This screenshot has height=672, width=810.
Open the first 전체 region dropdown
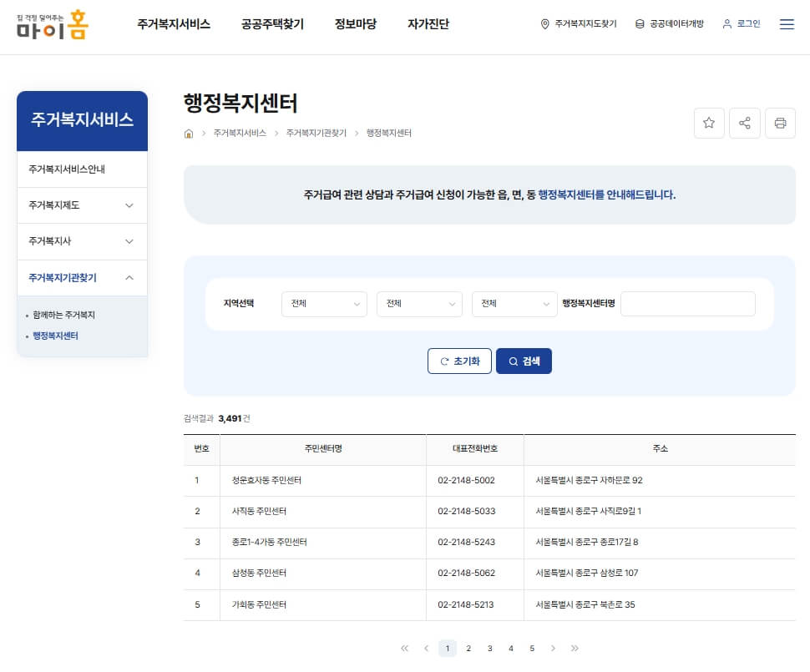tap(324, 304)
